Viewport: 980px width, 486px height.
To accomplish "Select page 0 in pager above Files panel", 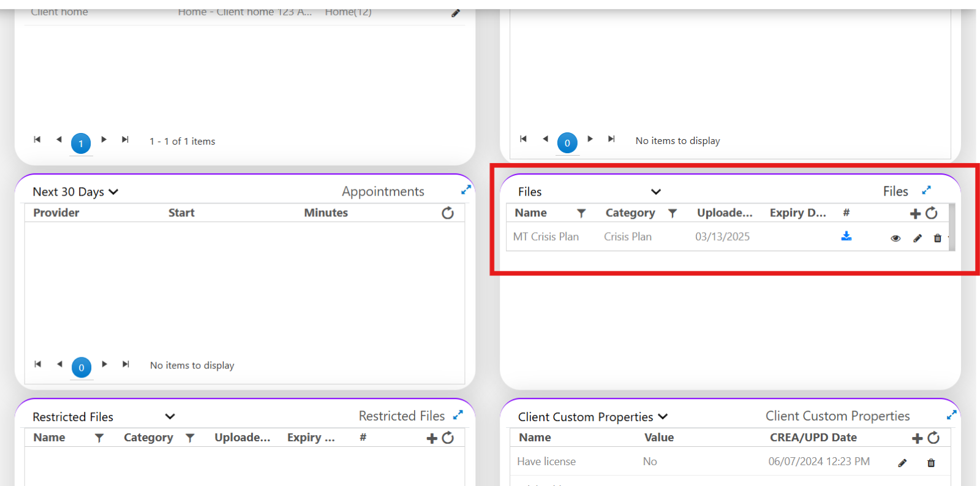I will tap(567, 143).
